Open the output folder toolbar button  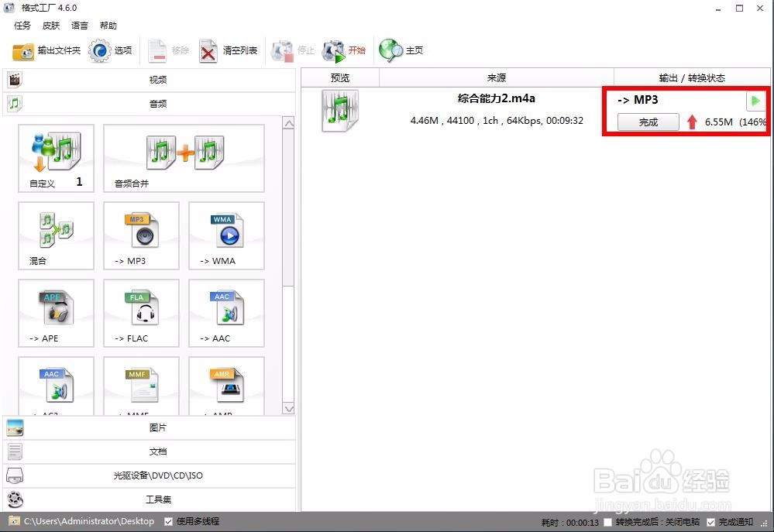[46, 50]
